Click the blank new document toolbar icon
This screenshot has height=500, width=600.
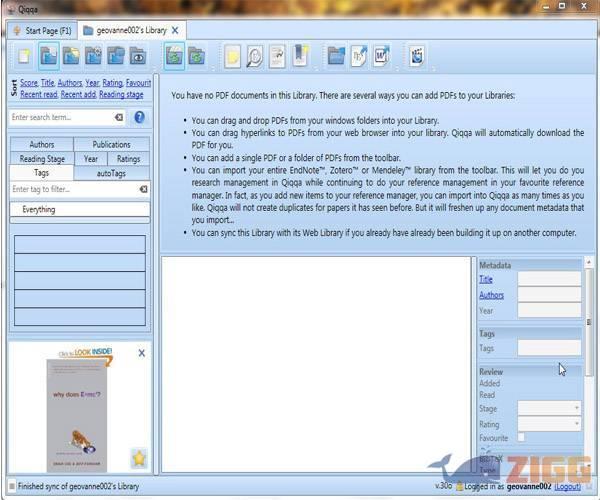pyautogui.click(x=23, y=56)
